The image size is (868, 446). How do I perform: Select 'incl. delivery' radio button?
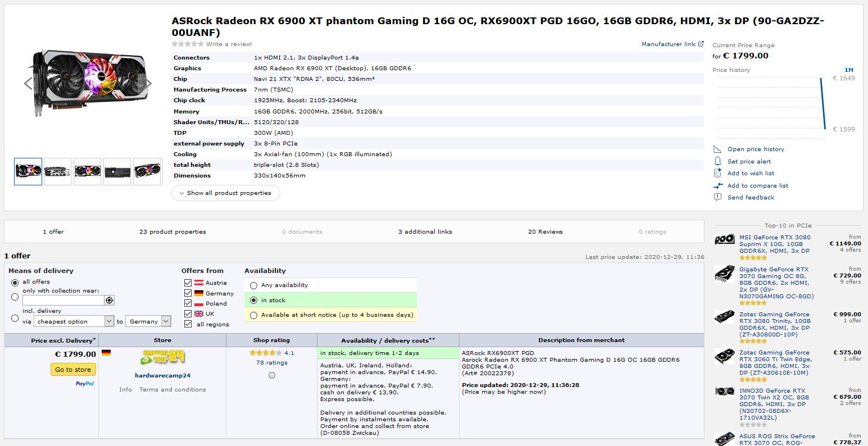[15, 318]
